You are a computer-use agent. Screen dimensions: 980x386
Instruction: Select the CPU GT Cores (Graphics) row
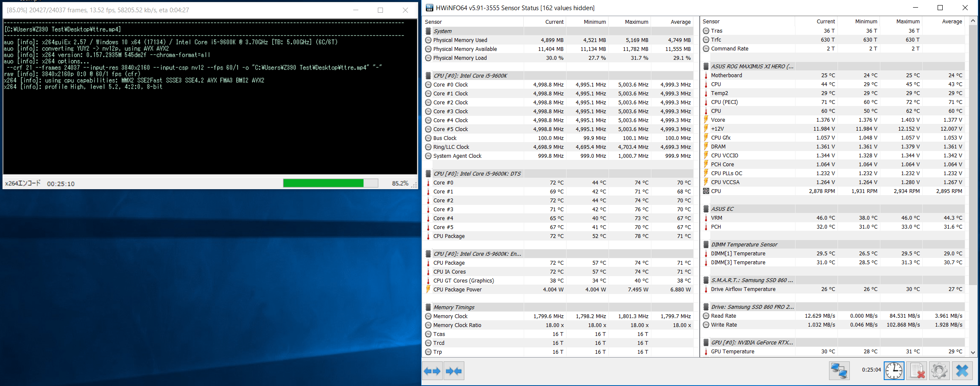pos(558,281)
